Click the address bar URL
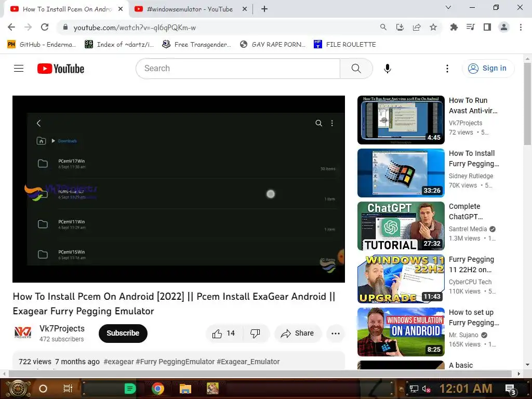532x399 pixels. point(135,28)
